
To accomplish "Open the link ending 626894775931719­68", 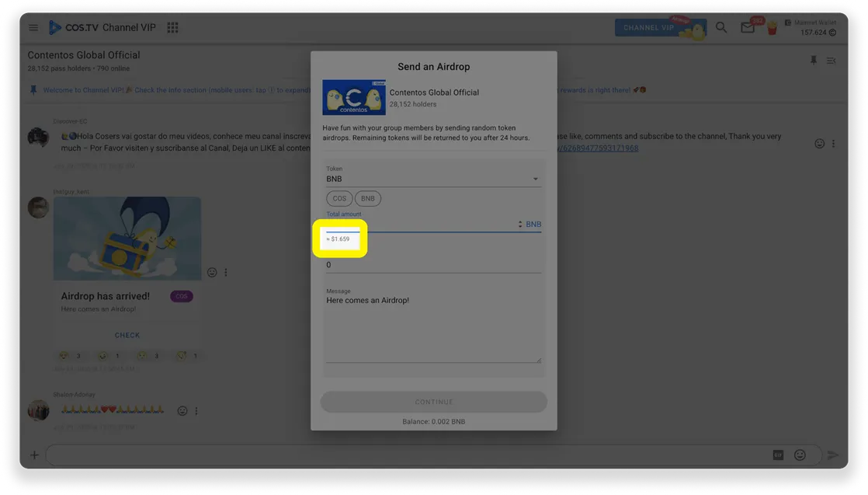I will (x=598, y=148).
